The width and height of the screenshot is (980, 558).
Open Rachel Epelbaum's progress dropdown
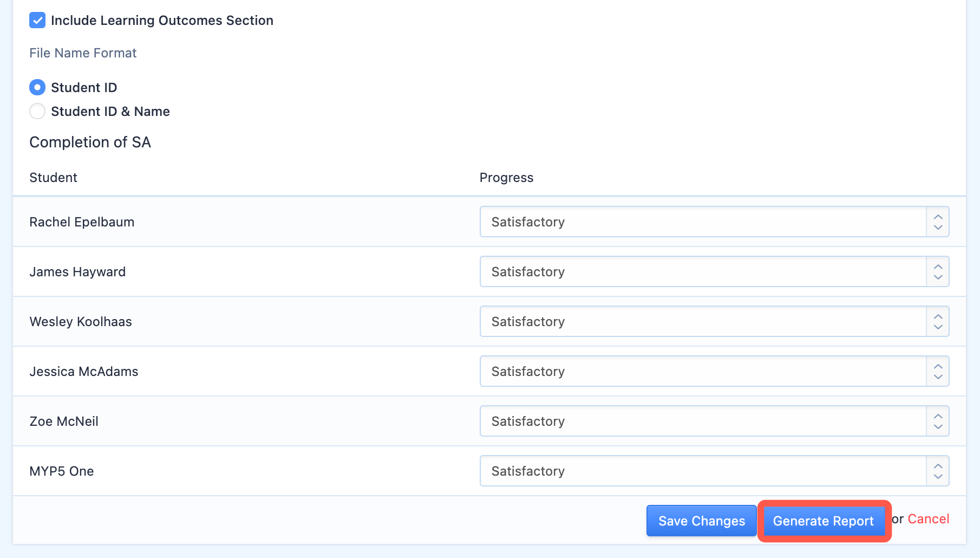714,222
